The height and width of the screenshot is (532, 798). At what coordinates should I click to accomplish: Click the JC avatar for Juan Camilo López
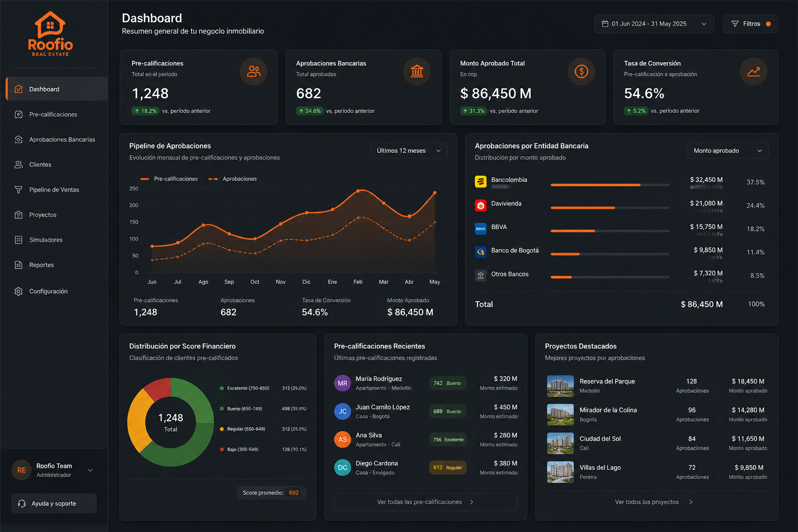[x=342, y=411]
